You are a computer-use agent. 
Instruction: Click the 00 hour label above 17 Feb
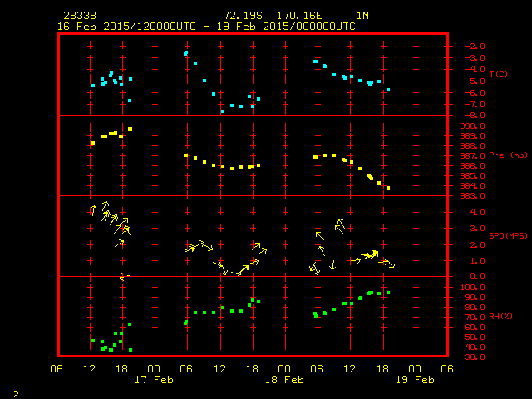[x=154, y=369]
